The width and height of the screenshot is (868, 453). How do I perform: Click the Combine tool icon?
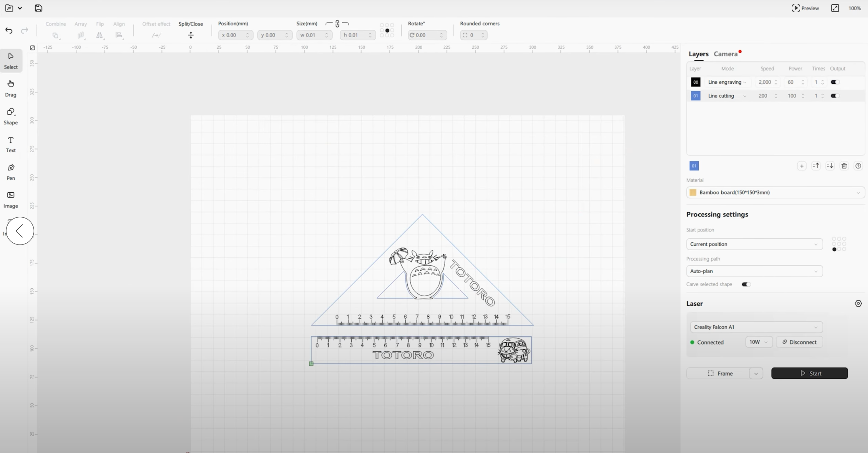(x=56, y=35)
